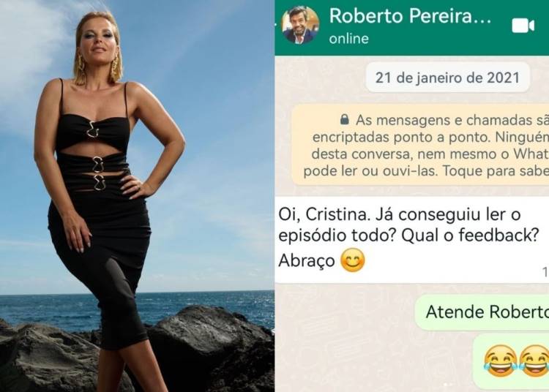
Task: Open the end-to-end encryption notice
Action: [420, 145]
